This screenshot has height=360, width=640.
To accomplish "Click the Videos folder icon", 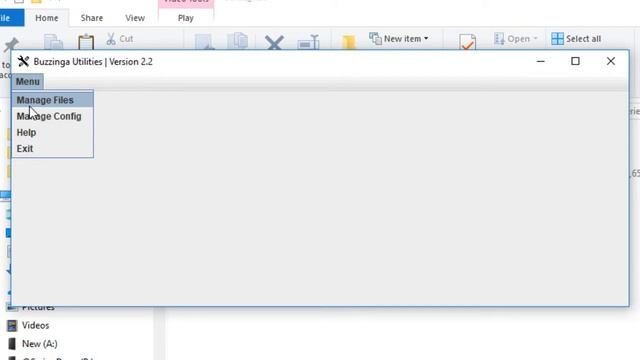I will (x=12, y=325).
